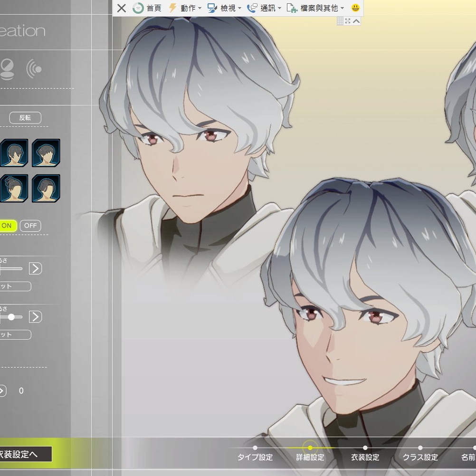Expand the 檔案與其他 dropdown
The height and width of the screenshot is (476, 476).
(315, 8)
